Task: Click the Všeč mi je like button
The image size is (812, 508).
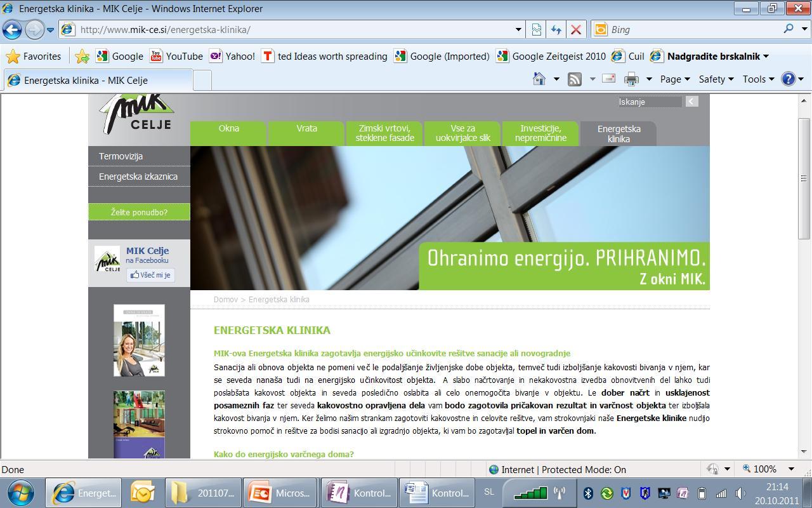Action: click(150, 275)
